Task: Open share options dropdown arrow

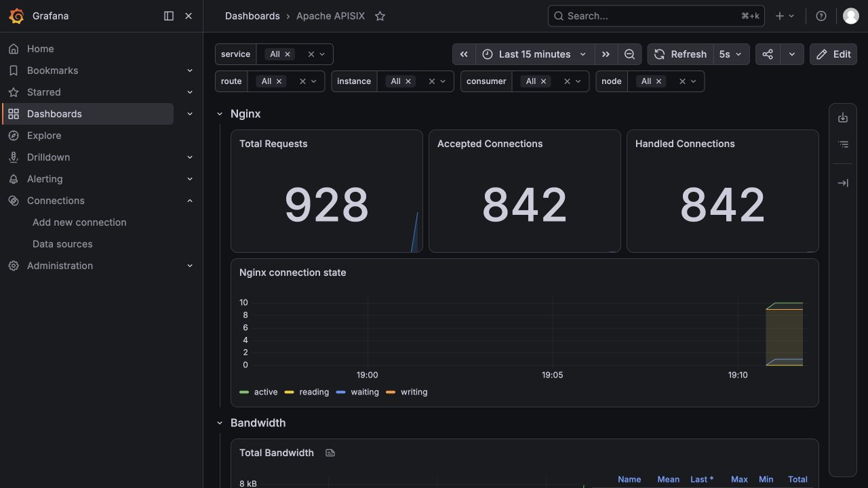Action: click(x=792, y=54)
